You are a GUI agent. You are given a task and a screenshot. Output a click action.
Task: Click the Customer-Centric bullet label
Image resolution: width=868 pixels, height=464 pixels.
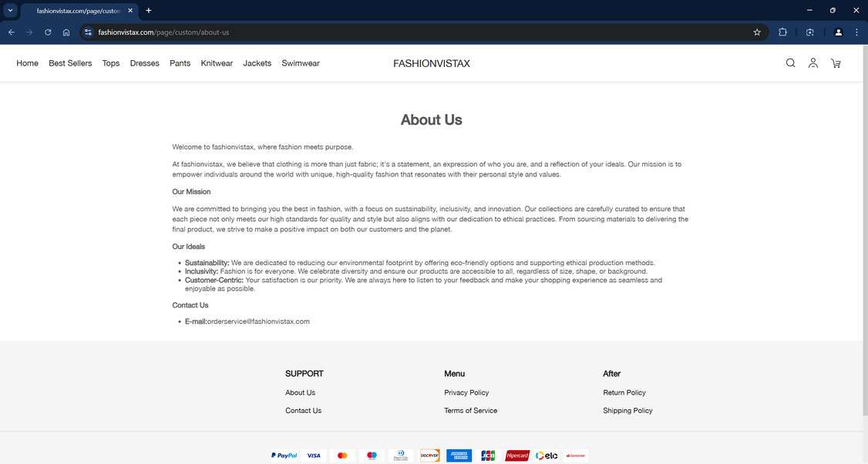[214, 280]
